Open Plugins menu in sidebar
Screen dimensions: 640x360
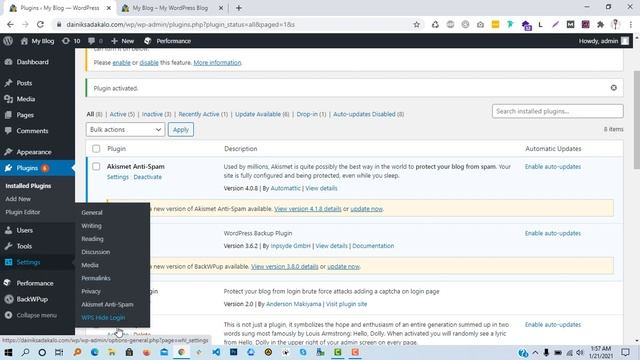27,168
